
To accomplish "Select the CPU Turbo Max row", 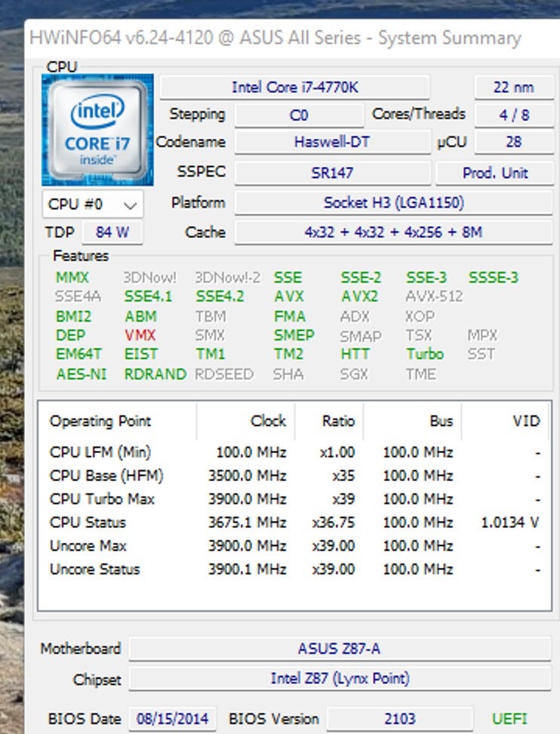I will tap(294, 499).
